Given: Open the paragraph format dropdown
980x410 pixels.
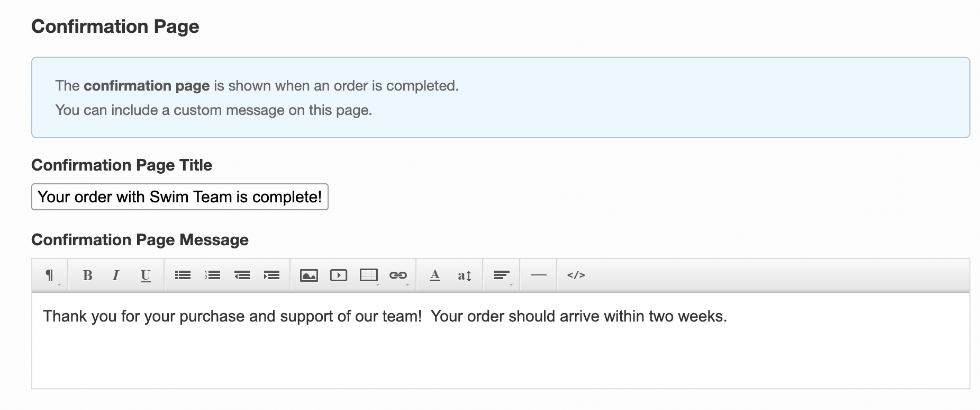Looking at the screenshot, I should (x=50, y=275).
